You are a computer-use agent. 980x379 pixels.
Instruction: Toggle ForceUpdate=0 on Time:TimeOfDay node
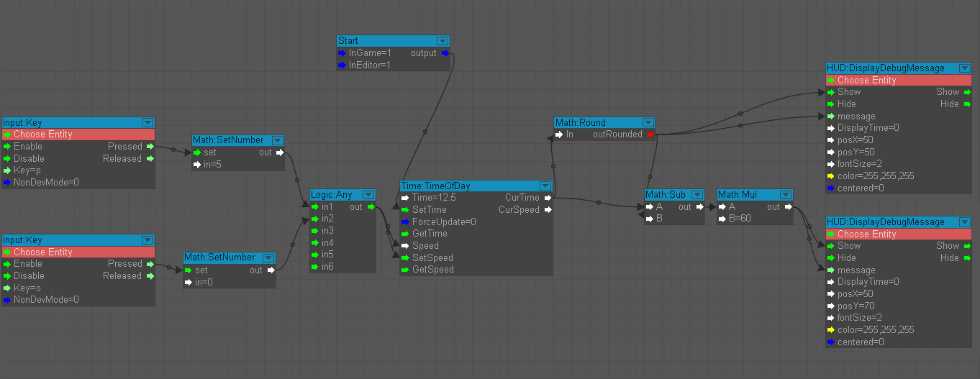tap(443, 222)
